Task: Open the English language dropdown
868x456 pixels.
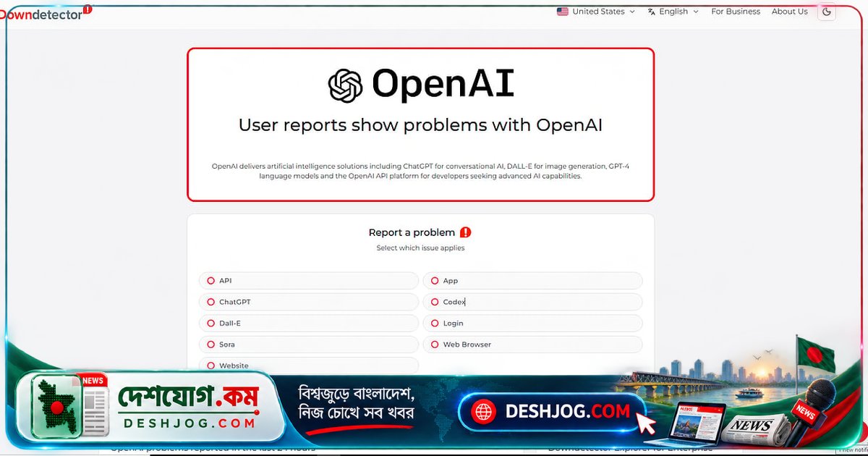Action: [673, 12]
